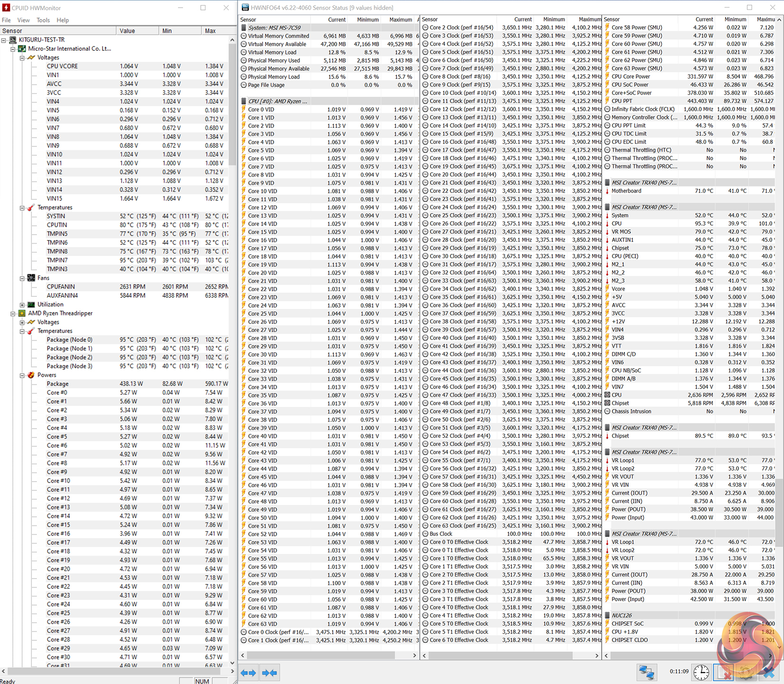The width and height of the screenshot is (784, 684).
Task: Click the chip icon beside NUC126 header
Action: pos(607,615)
